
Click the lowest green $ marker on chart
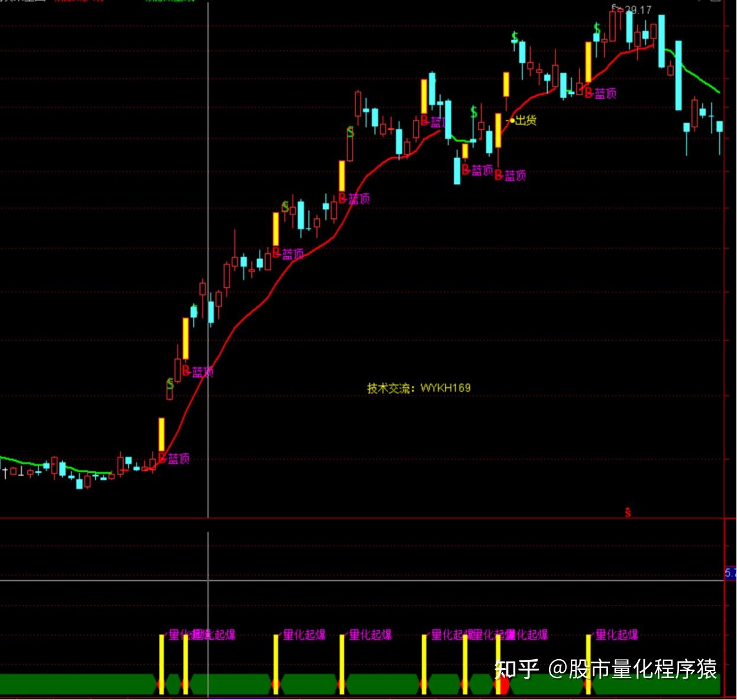point(170,383)
